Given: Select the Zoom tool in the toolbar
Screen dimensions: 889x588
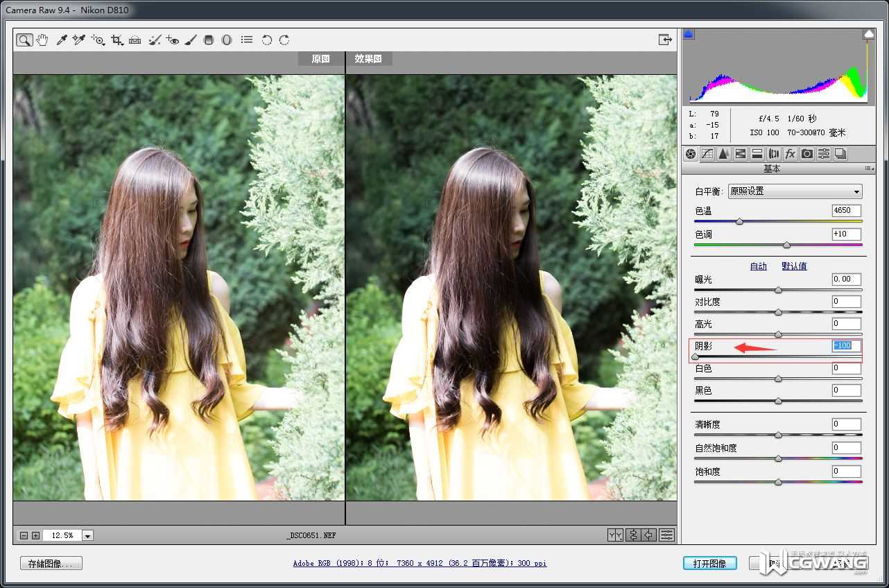Looking at the screenshot, I should (24, 40).
